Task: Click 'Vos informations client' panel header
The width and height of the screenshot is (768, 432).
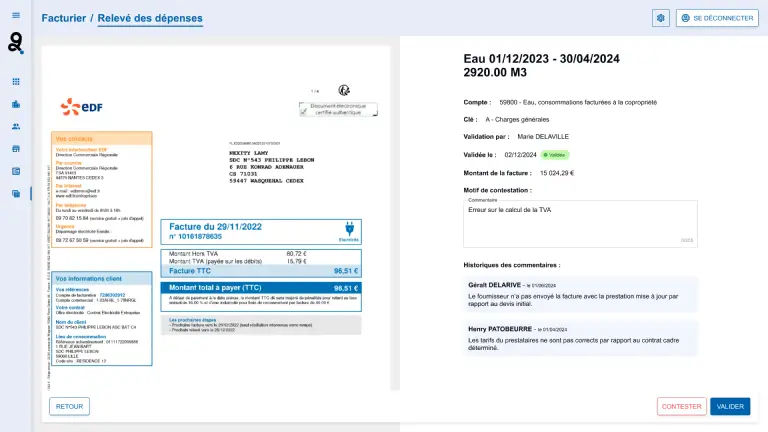Action: point(102,279)
